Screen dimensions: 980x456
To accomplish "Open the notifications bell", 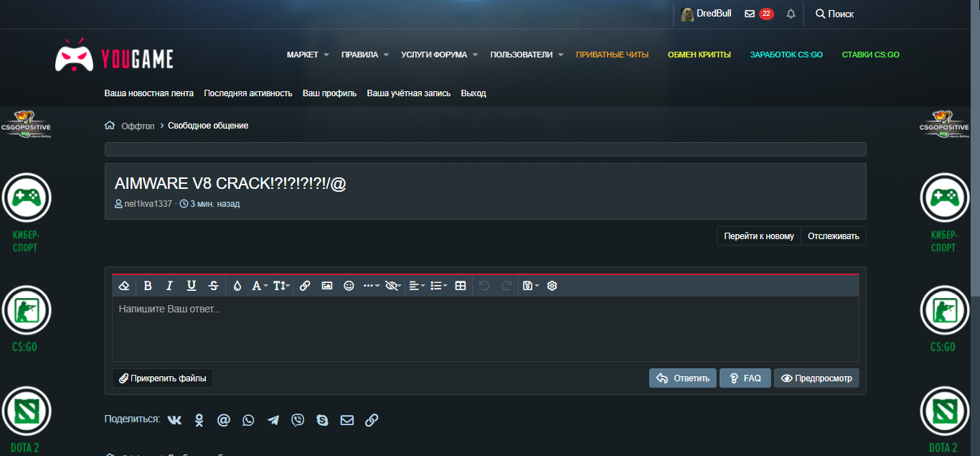I will pos(791,14).
